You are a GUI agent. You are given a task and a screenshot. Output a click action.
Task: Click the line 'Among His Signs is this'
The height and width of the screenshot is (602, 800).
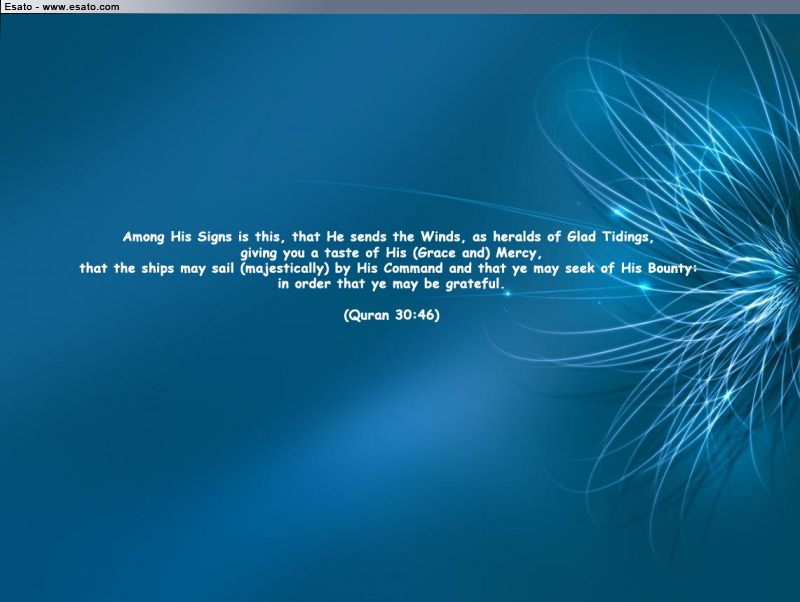click(x=388, y=237)
